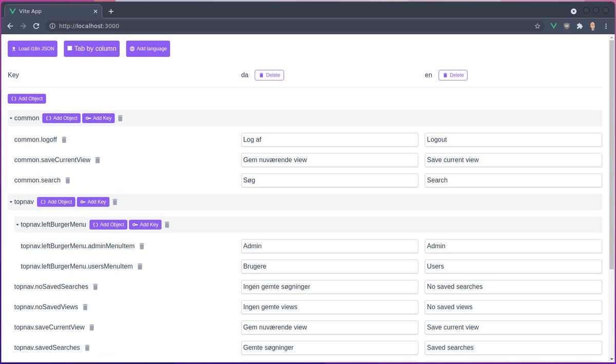Screen dimensions: 616x364
Task: Open the browser three-dot menu
Action: (x=606, y=26)
